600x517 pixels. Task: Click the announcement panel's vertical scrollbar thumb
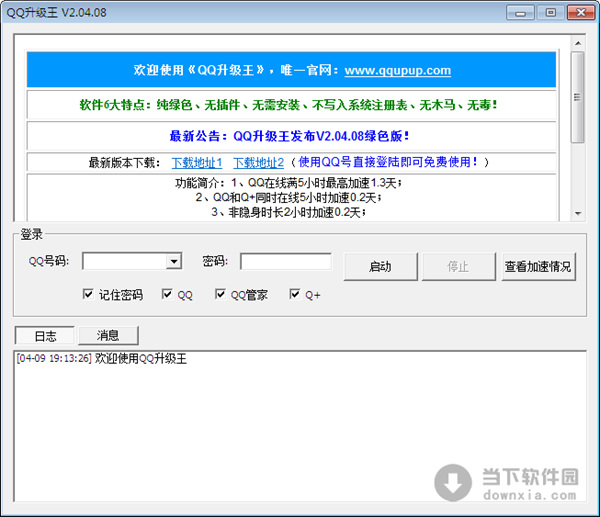pos(577,95)
